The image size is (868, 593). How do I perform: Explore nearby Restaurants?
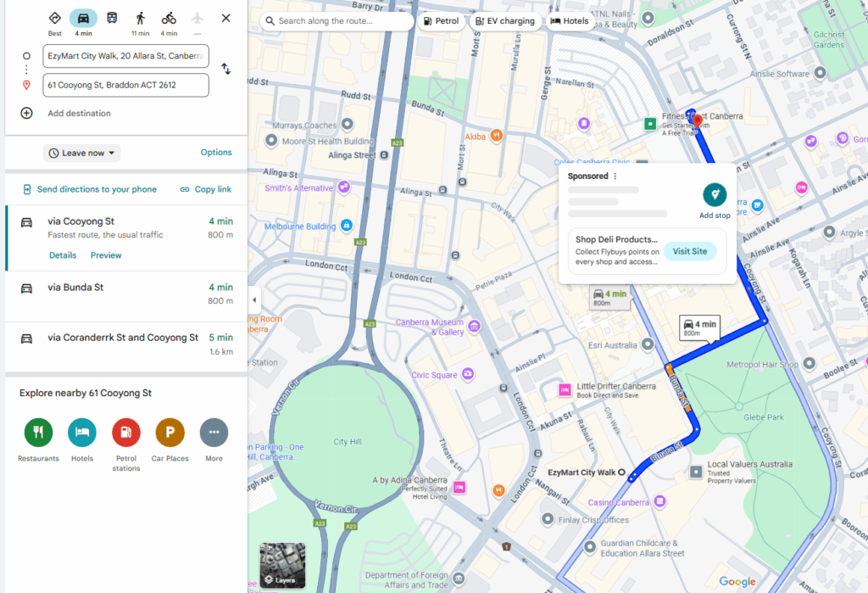(x=38, y=433)
